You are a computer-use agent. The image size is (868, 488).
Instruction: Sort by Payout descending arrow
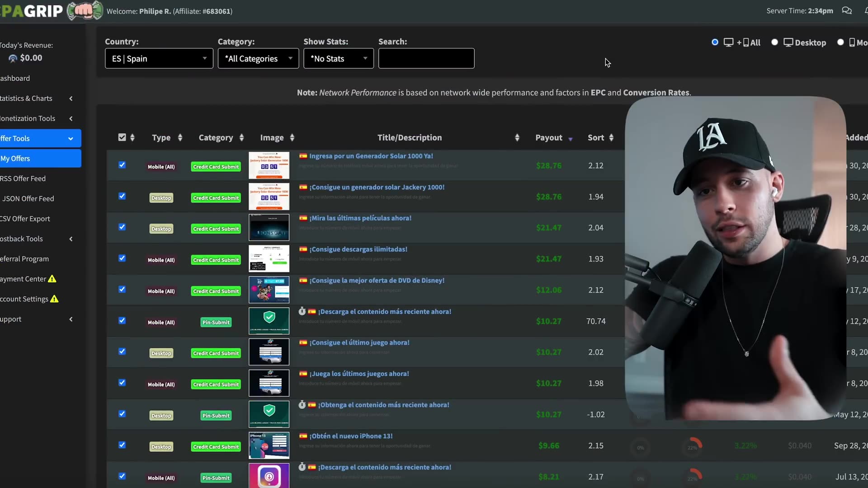(571, 139)
